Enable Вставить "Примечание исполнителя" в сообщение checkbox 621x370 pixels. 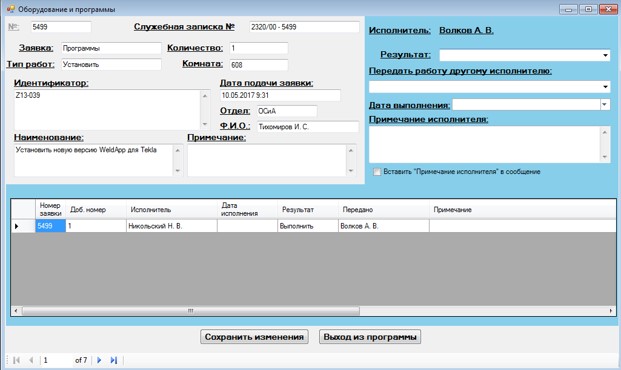(377, 172)
